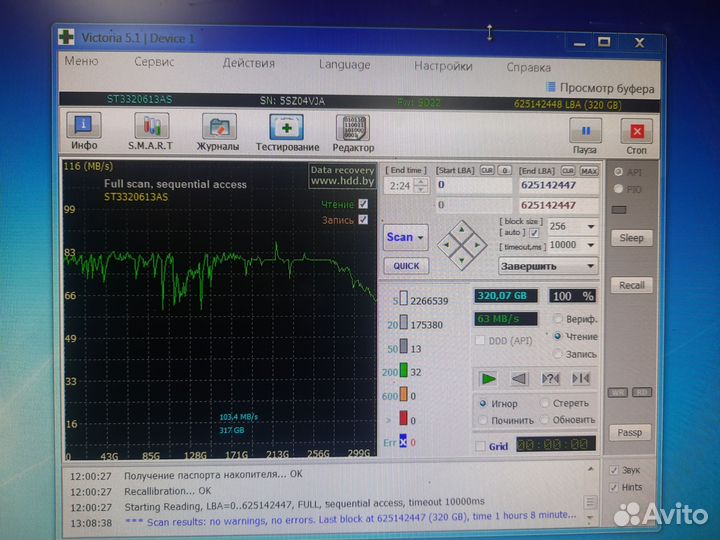Viewport: 720px width, 540px height.
Task: Open the Журналы logs icon
Action: pyautogui.click(x=217, y=128)
